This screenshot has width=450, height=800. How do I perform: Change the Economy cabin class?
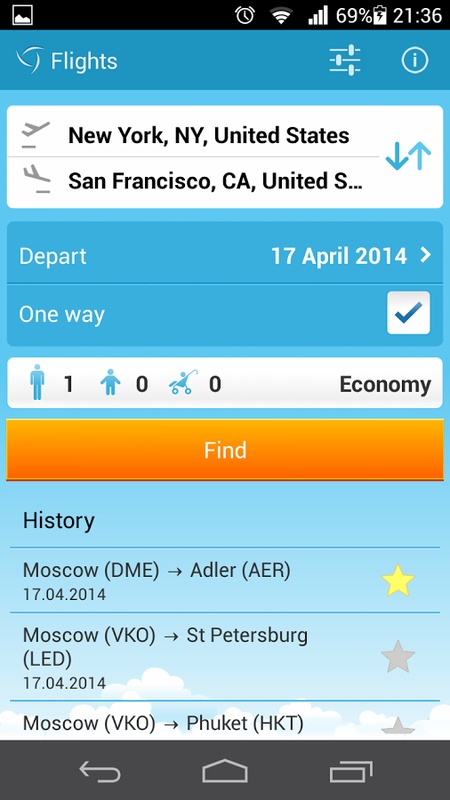385,384
